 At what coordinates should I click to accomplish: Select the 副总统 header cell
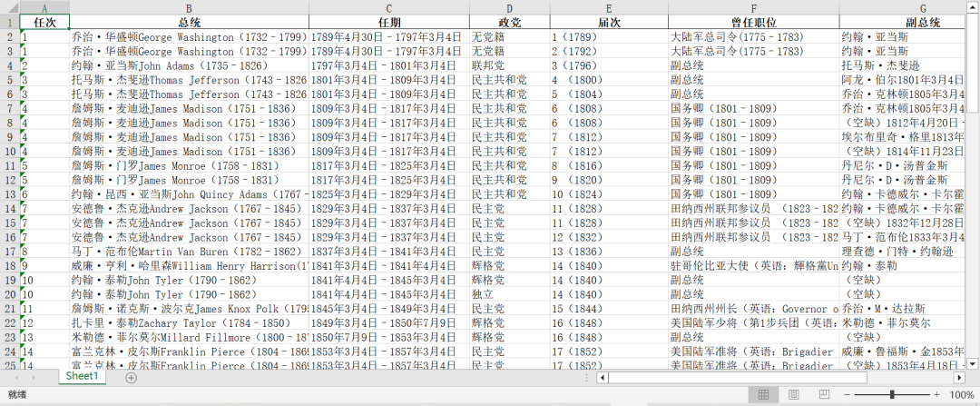[903, 23]
